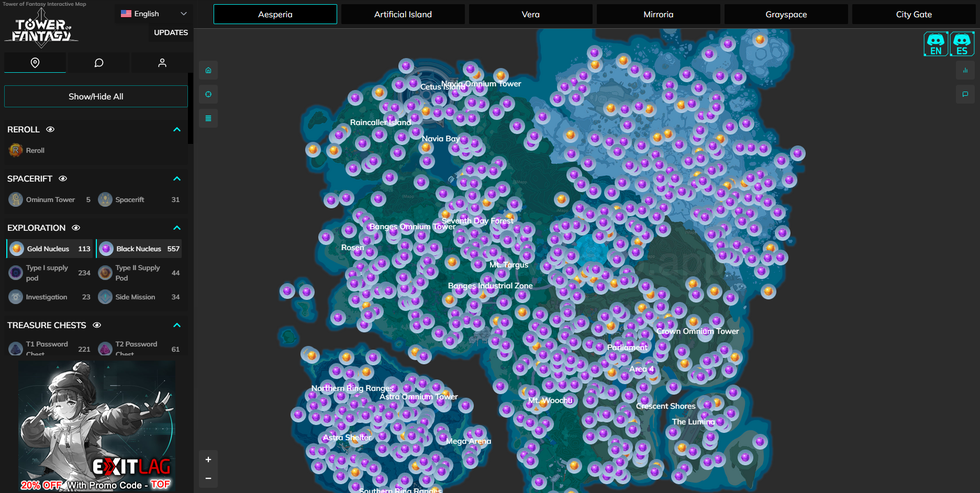Screen dimensions: 980x493
Task: Toggle SPACERIFT section visibility eye
Action: (x=63, y=178)
